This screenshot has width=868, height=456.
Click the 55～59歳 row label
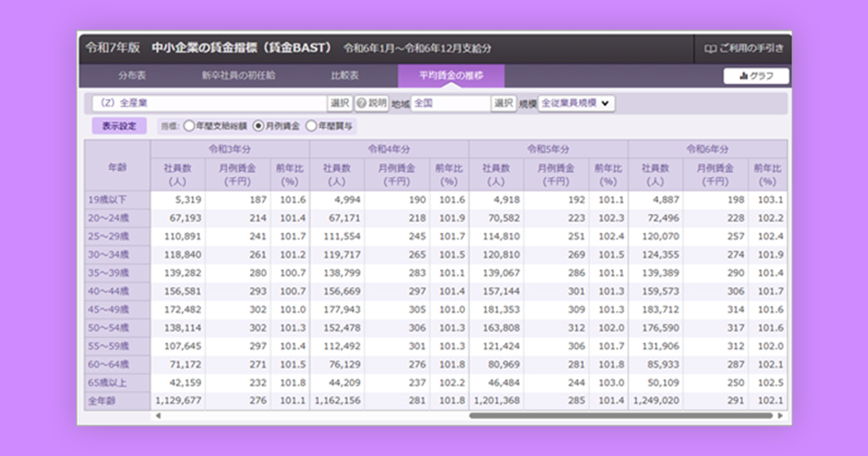117,347
